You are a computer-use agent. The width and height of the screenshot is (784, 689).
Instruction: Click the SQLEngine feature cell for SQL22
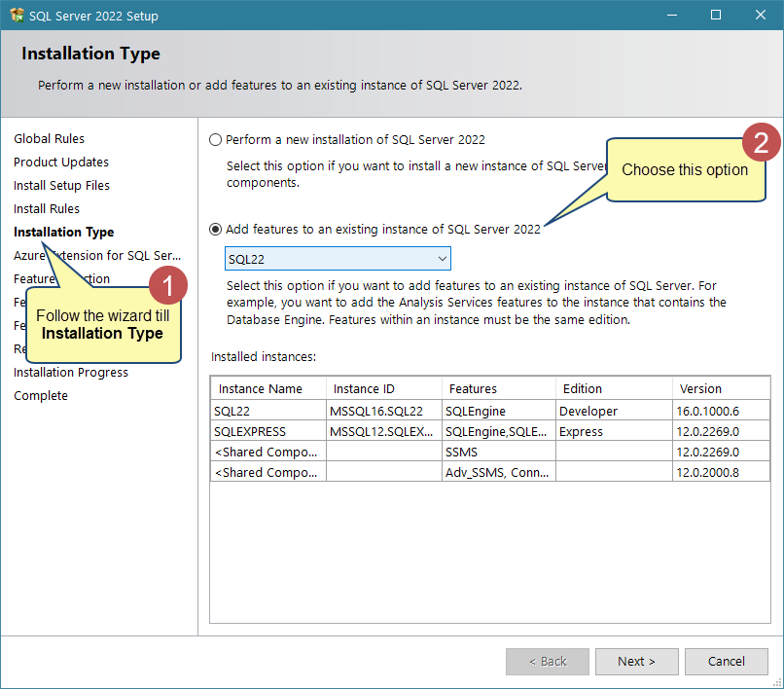tap(499, 411)
